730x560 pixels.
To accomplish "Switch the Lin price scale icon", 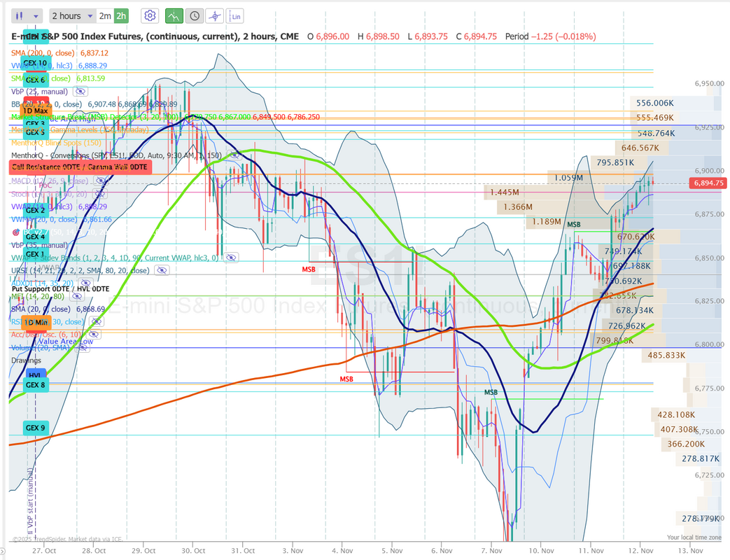I will click(236, 15).
